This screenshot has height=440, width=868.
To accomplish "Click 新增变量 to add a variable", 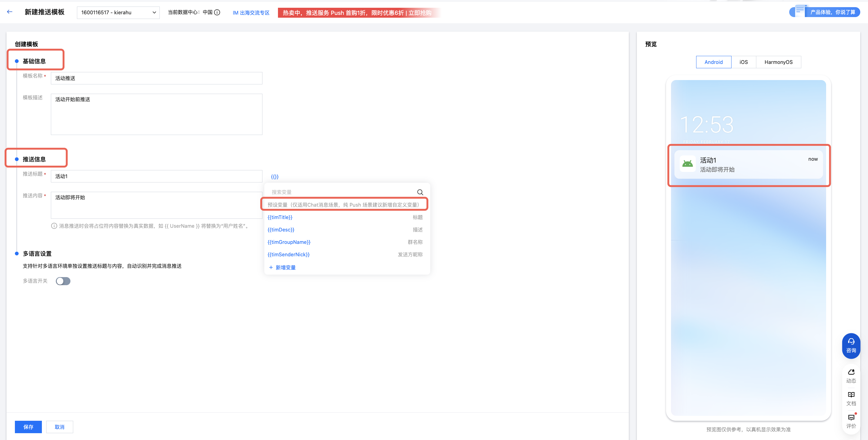I will 282,267.
